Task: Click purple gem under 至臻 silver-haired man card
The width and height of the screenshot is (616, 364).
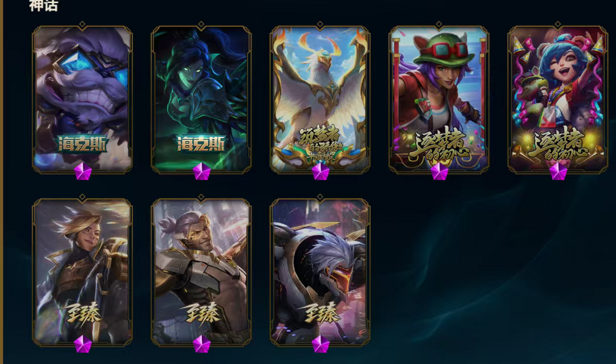Action: pos(202,345)
